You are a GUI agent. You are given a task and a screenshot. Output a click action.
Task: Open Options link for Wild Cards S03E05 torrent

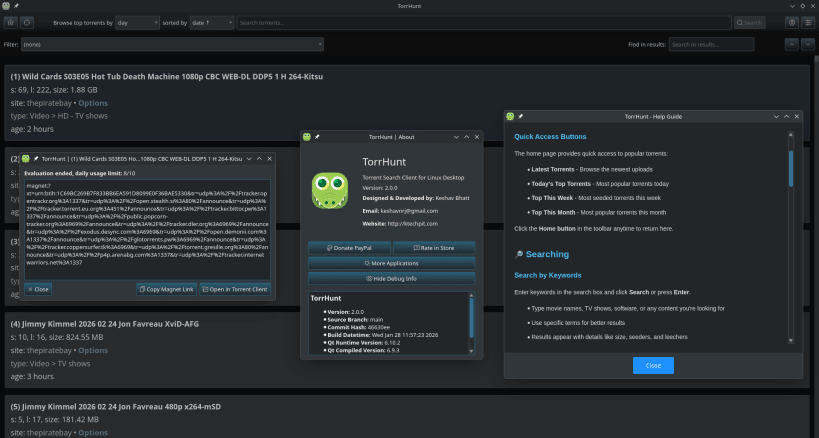[x=93, y=103]
